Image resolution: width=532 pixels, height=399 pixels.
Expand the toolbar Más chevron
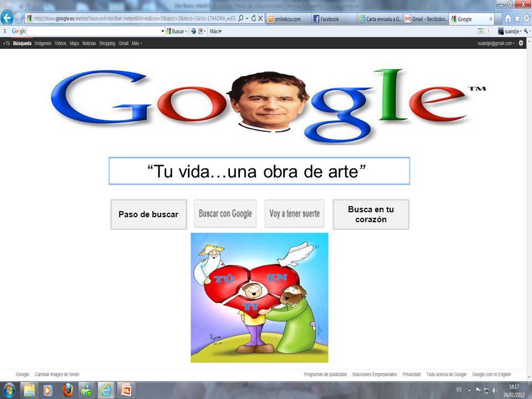(x=216, y=31)
